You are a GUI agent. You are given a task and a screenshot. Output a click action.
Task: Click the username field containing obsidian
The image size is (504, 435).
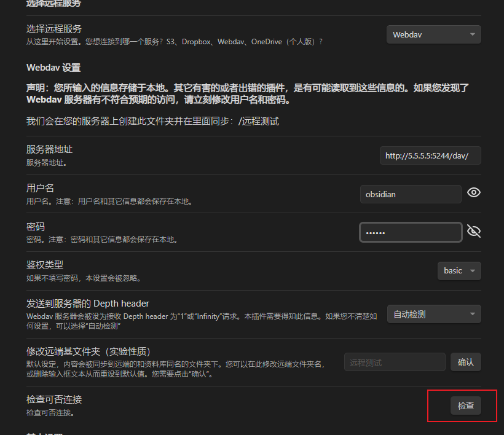411,194
